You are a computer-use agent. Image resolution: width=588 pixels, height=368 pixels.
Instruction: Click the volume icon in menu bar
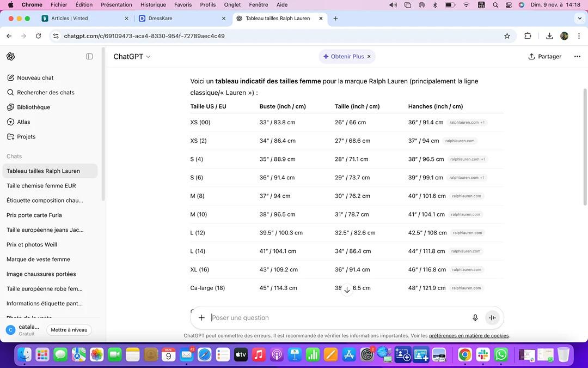(393, 5)
